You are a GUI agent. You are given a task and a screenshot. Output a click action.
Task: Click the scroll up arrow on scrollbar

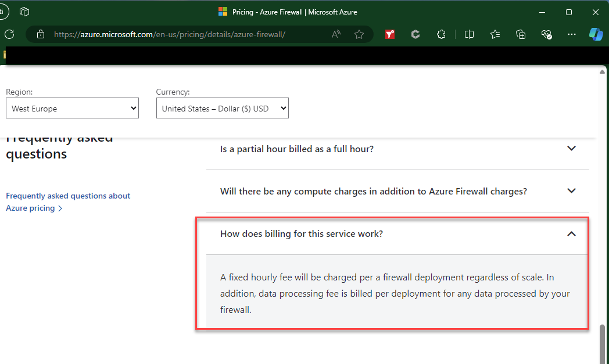click(603, 72)
